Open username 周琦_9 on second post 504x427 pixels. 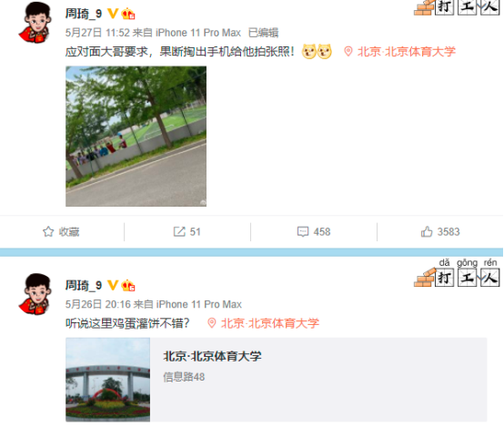pos(84,285)
